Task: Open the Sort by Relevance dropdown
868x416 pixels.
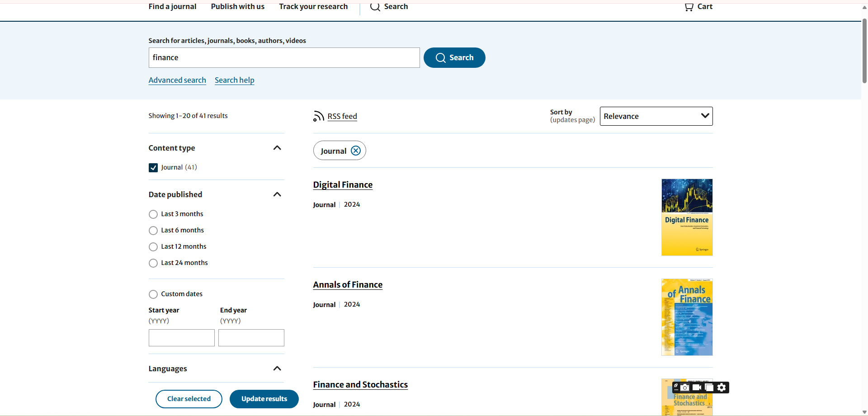Action: tap(656, 116)
